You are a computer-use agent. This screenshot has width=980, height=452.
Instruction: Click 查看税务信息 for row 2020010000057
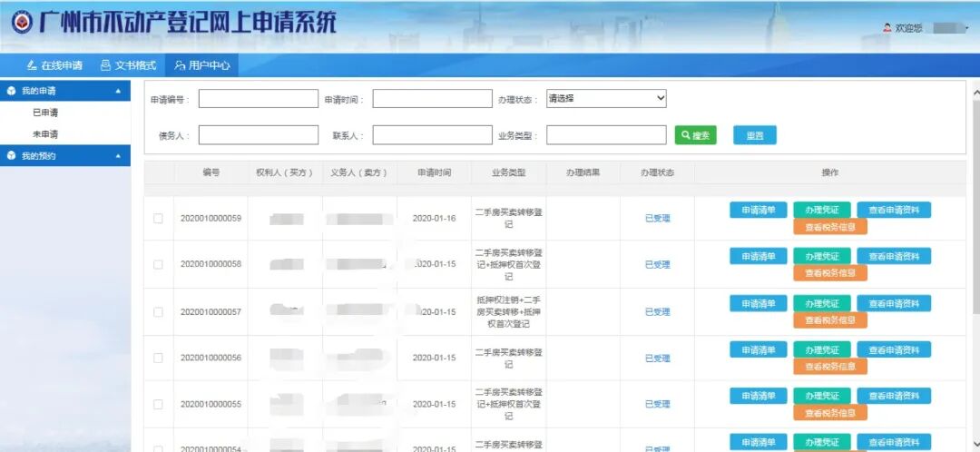(830, 320)
